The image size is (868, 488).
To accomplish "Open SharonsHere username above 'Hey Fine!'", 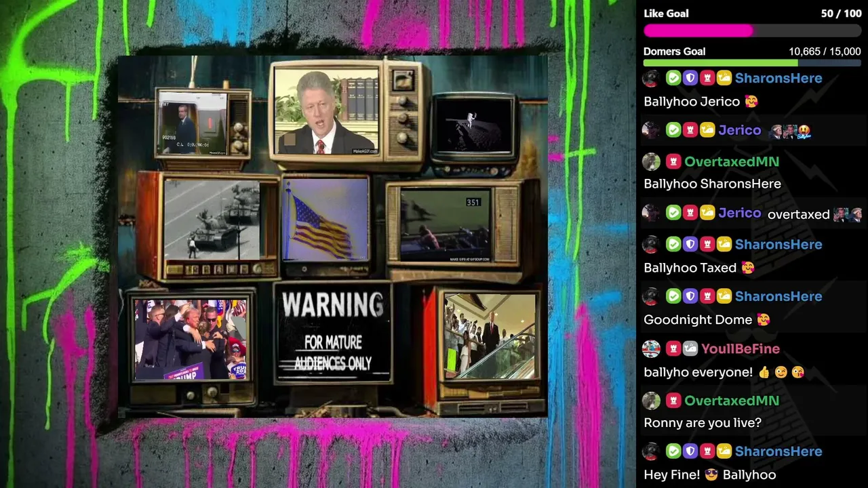I will 778,451.
